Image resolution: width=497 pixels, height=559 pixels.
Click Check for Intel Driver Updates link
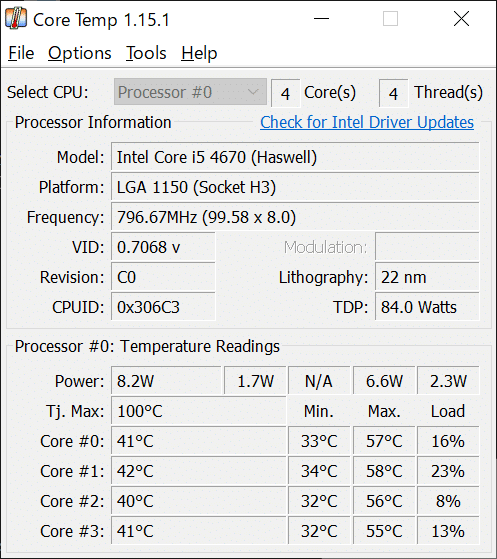tap(367, 122)
